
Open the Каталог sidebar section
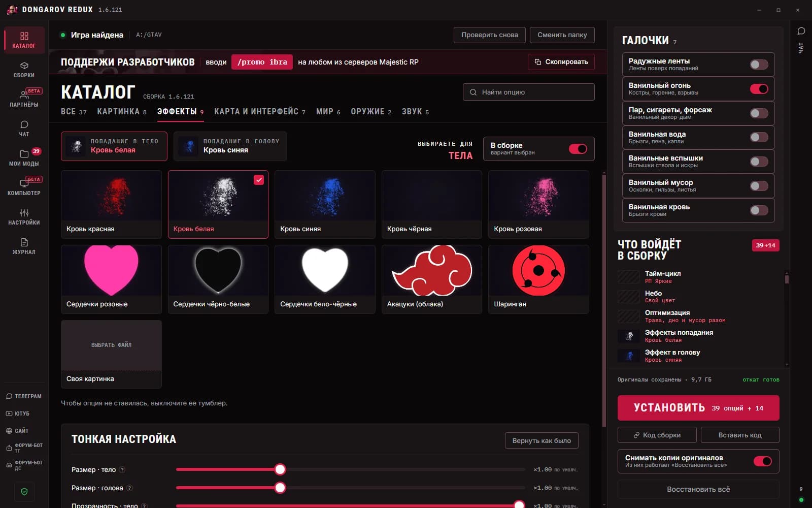tap(24, 40)
